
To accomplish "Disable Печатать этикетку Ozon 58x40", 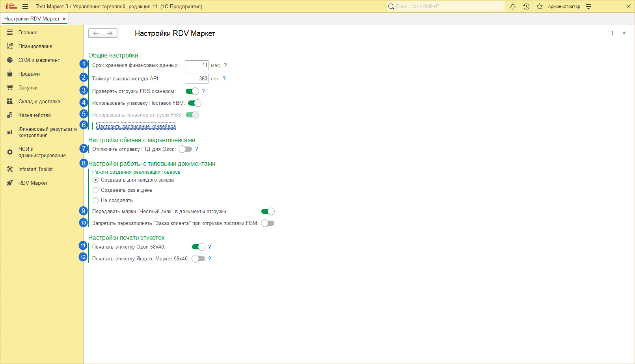I will point(199,247).
